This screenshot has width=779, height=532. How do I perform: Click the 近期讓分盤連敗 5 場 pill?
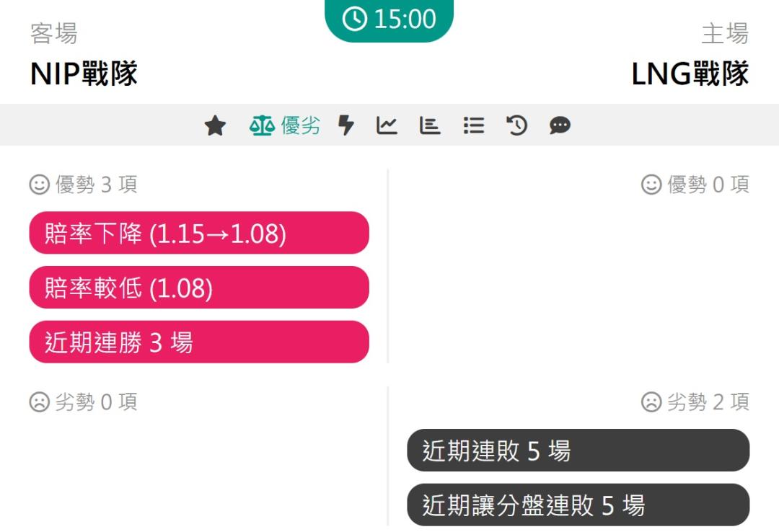pyautogui.click(x=578, y=505)
